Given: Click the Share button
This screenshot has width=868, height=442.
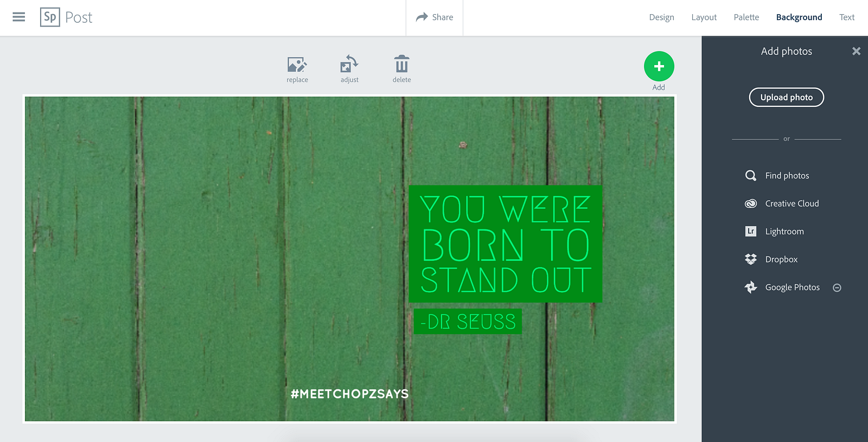Looking at the screenshot, I should [435, 17].
